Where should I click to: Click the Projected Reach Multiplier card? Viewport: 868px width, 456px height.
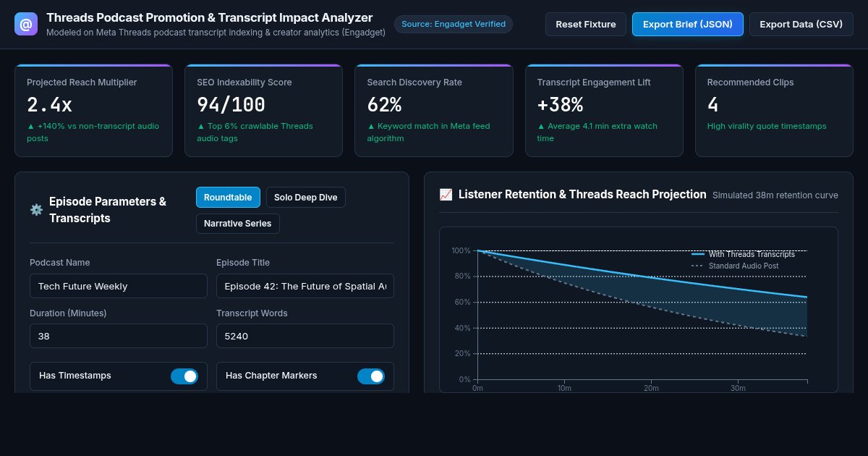tap(93, 110)
